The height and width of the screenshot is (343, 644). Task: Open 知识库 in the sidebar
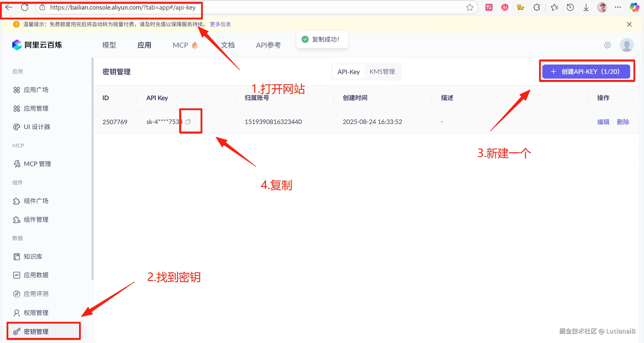33,257
